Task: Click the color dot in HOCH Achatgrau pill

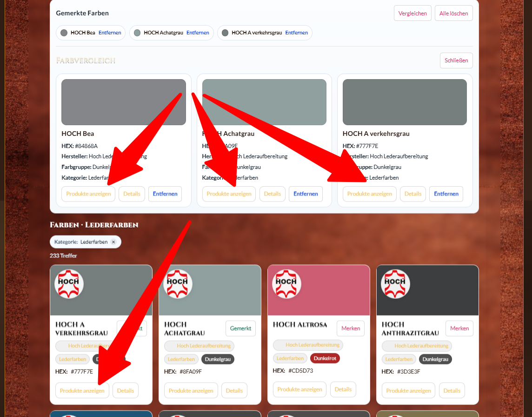Action: (x=137, y=33)
